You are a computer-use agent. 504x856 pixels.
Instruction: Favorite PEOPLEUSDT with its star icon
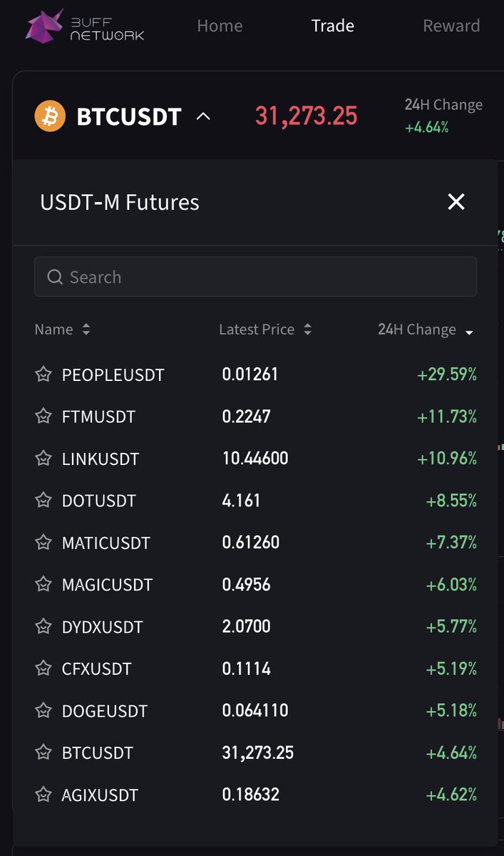coord(43,374)
